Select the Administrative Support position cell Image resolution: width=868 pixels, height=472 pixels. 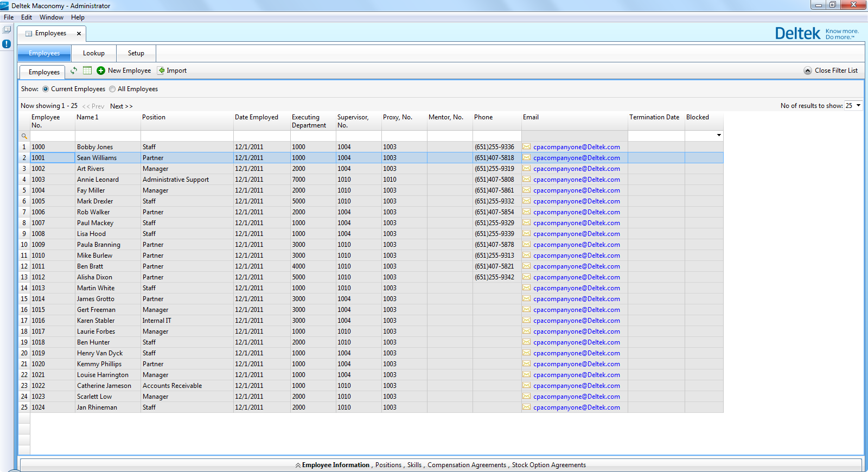[187, 180]
